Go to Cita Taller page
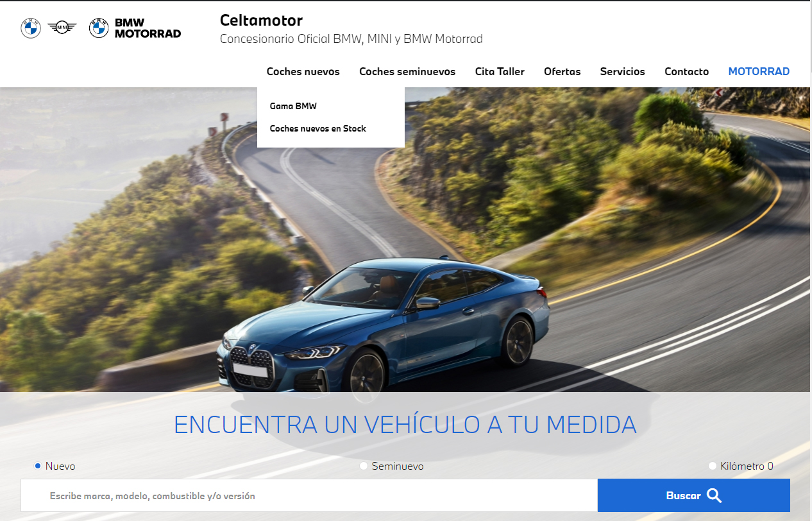812x521 pixels. [x=500, y=71]
